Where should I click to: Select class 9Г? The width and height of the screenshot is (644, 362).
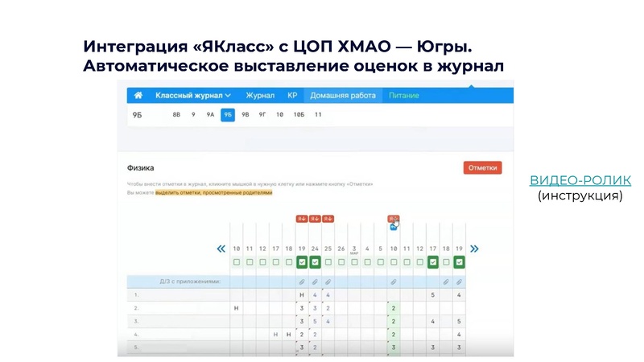tap(262, 114)
